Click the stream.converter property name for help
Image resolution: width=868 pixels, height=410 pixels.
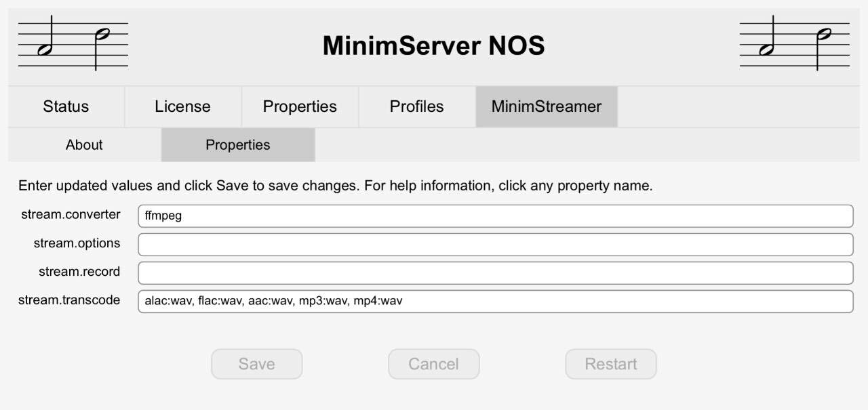(71, 215)
